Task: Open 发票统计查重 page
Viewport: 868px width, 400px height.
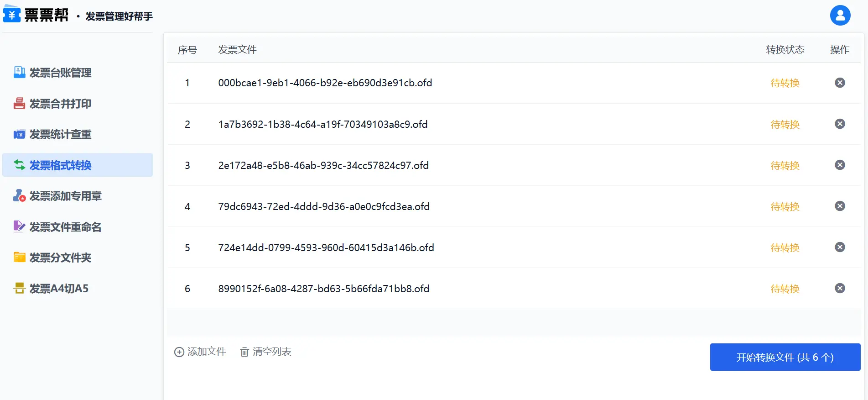Action: click(x=60, y=134)
